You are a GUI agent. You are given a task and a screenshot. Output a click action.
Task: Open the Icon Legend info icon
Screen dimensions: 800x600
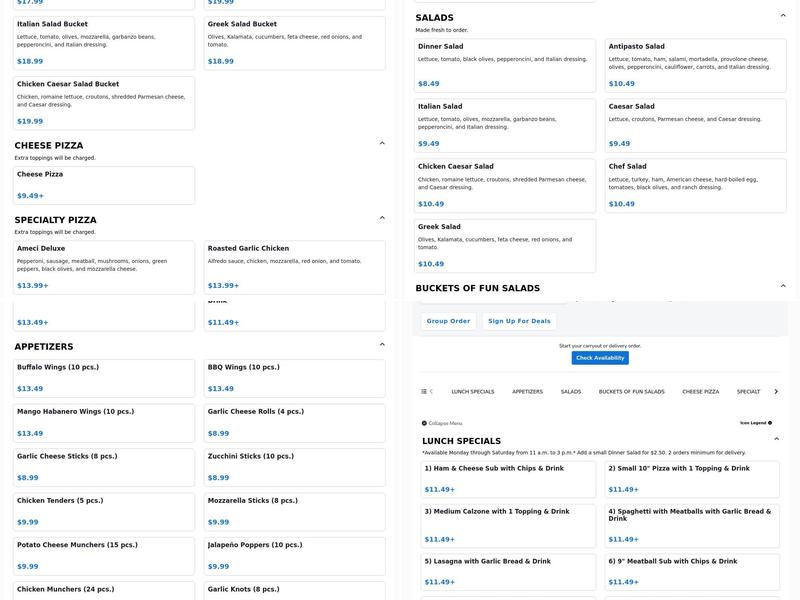pyautogui.click(x=769, y=423)
